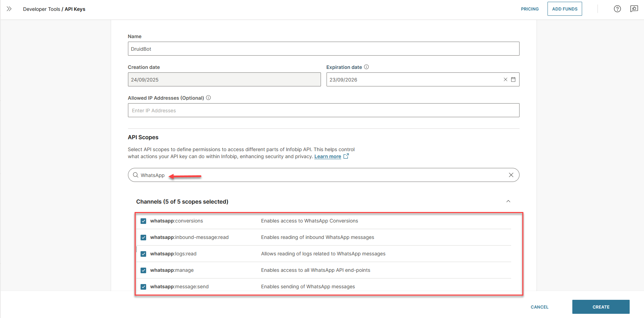Open the help question mark icon
The image size is (644, 318).
(617, 9)
